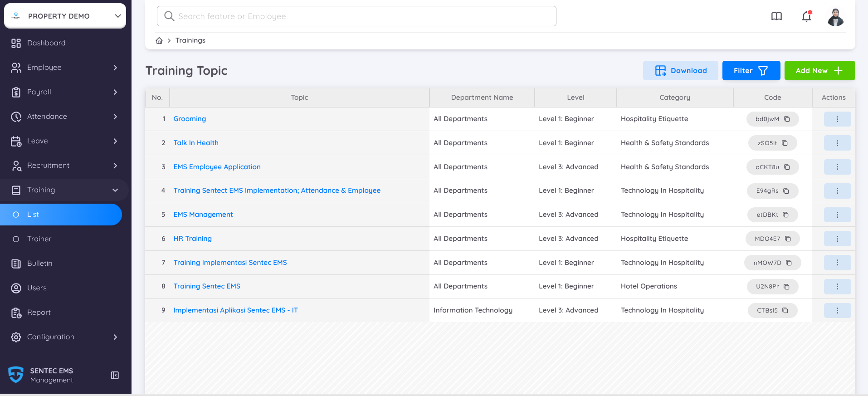The image size is (868, 396).
Task: Expand the Payroll menu
Action: pos(63,92)
